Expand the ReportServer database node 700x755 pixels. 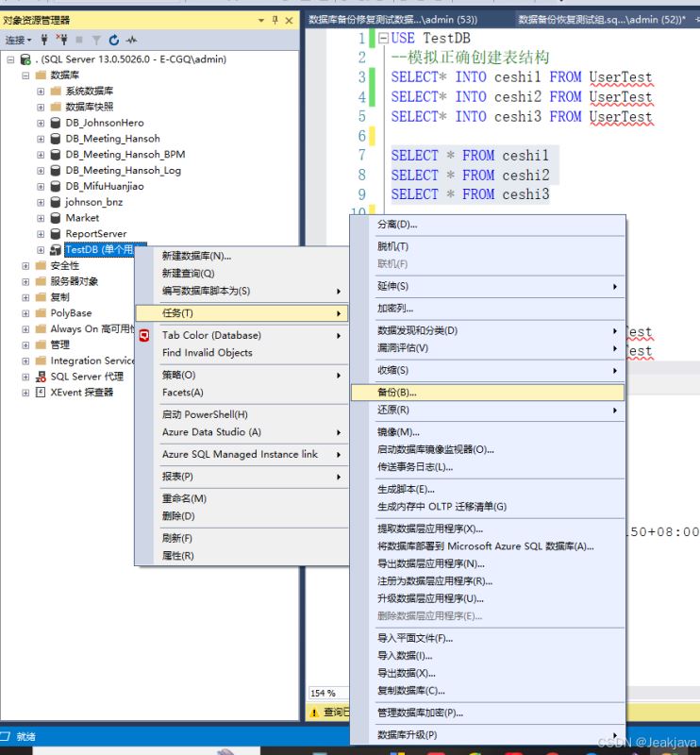(41, 234)
